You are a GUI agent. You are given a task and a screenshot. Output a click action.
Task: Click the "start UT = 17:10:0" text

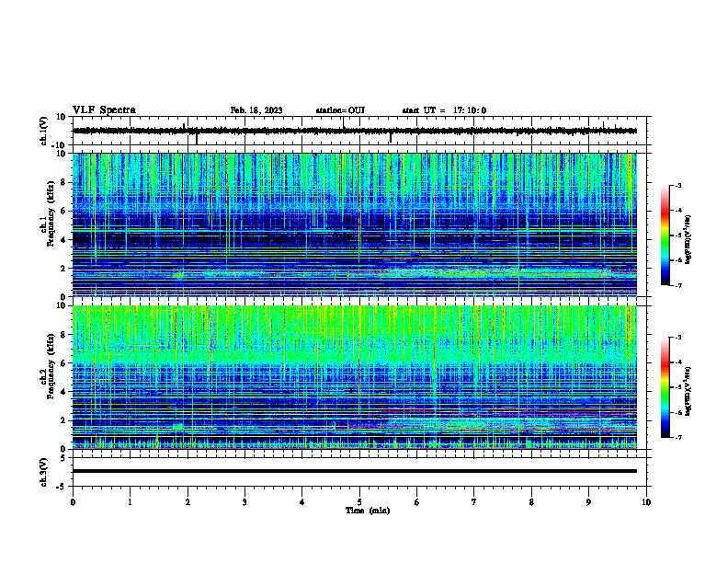pos(444,110)
